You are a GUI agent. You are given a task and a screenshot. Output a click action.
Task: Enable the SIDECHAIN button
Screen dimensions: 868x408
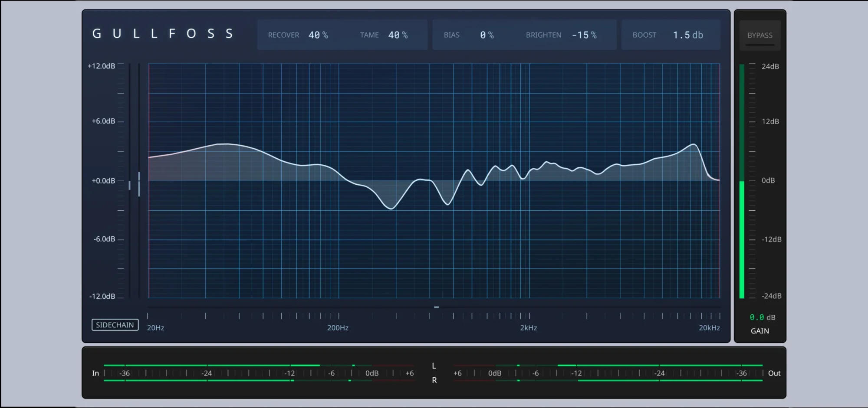tap(115, 325)
